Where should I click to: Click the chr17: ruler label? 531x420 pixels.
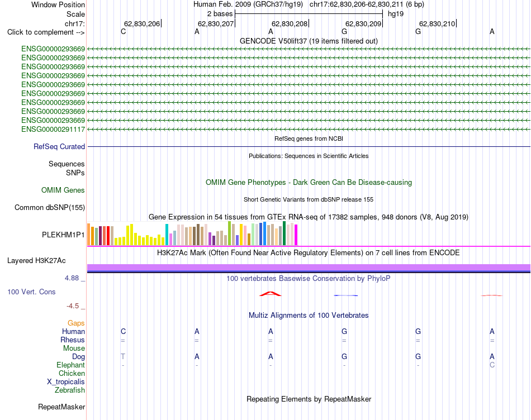74,23
